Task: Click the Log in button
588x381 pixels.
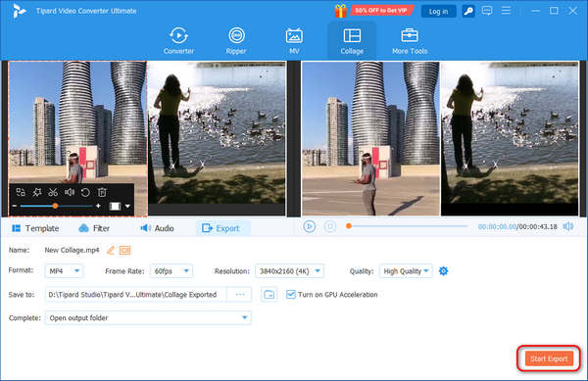Action: point(438,11)
